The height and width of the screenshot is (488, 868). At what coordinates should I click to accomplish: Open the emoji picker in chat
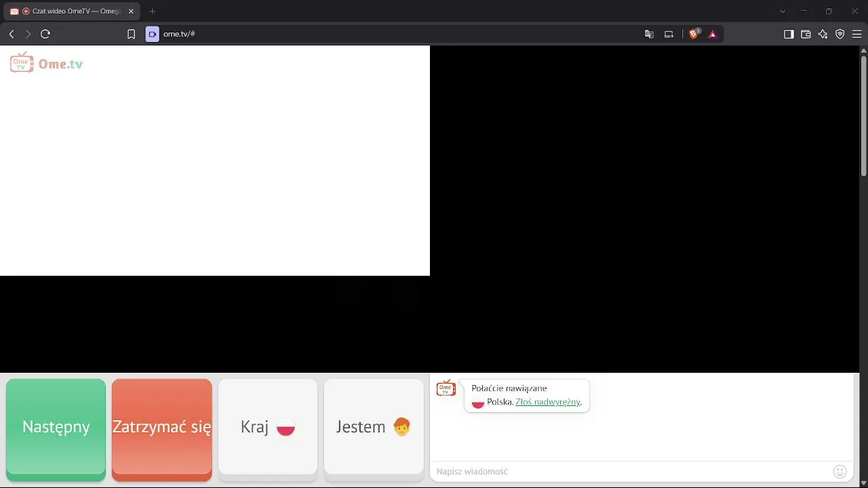pos(840,471)
